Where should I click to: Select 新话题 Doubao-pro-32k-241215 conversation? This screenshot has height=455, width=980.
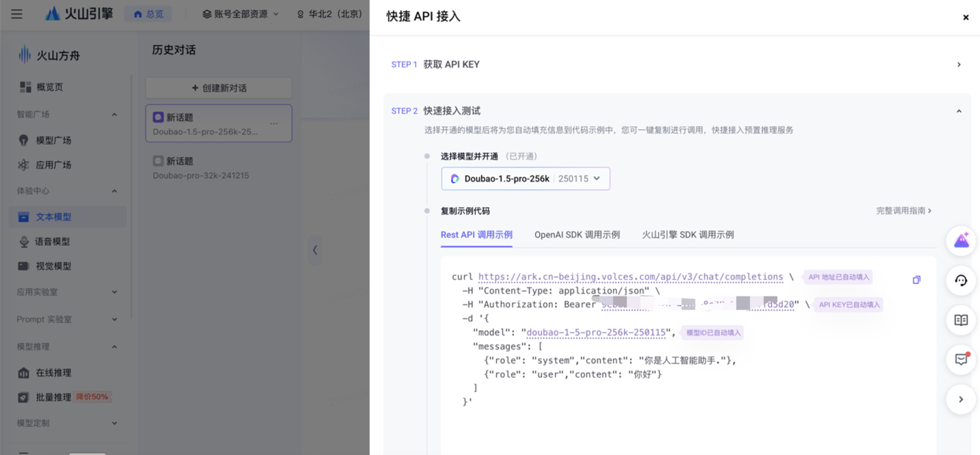(x=219, y=168)
